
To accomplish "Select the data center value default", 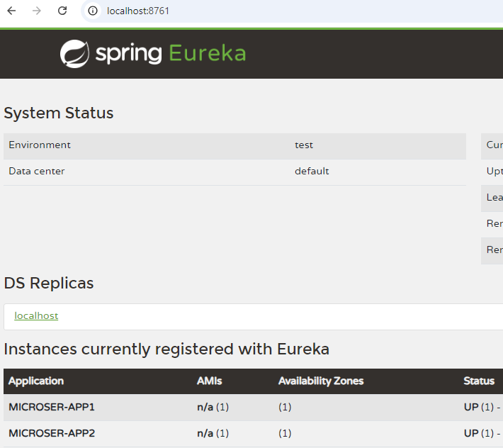I will pyautogui.click(x=312, y=171).
